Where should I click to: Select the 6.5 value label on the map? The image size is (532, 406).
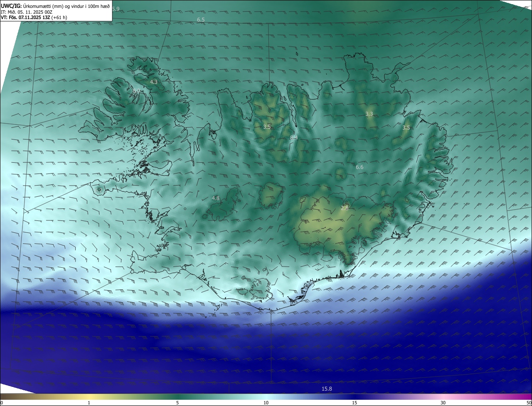point(201,20)
